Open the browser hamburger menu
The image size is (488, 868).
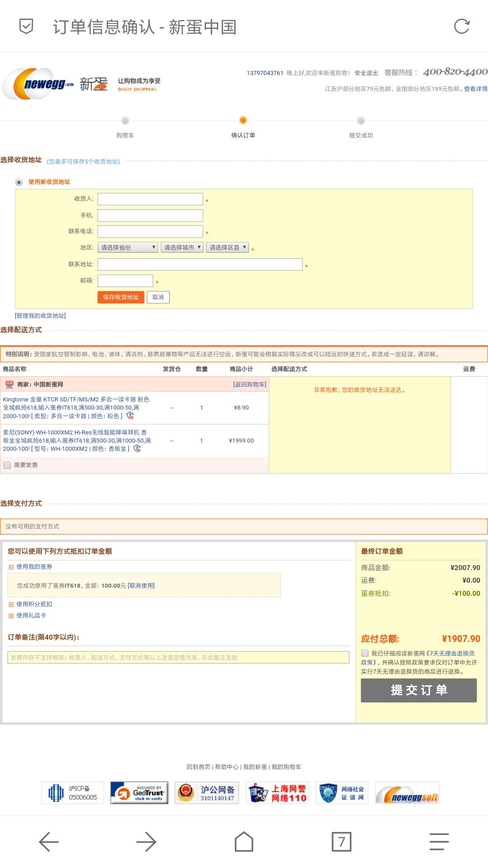[x=439, y=842]
